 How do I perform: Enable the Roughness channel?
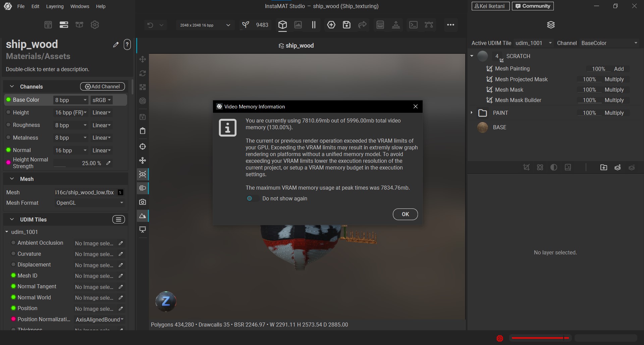(8, 125)
